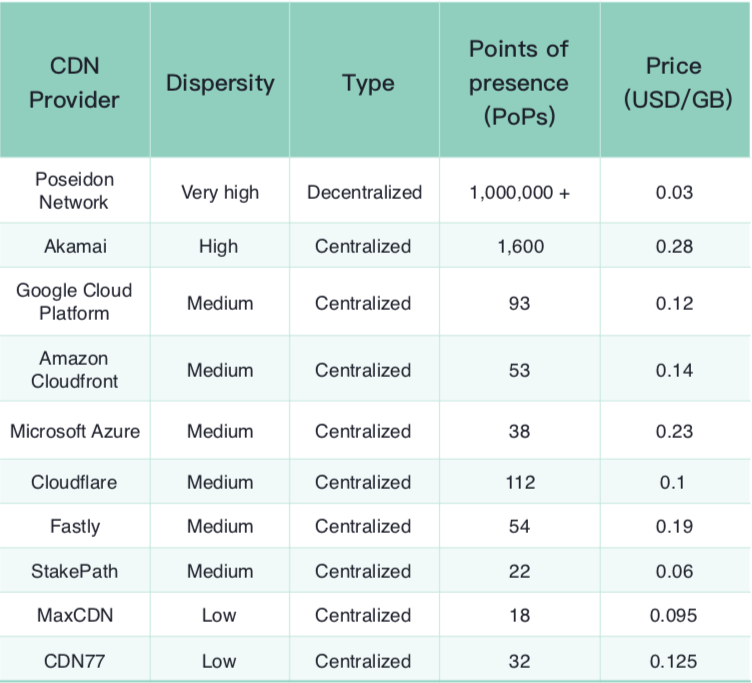Image resolution: width=752 pixels, height=683 pixels.
Task: Select the MaxCDN provider cell
Action: click(x=74, y=616)
